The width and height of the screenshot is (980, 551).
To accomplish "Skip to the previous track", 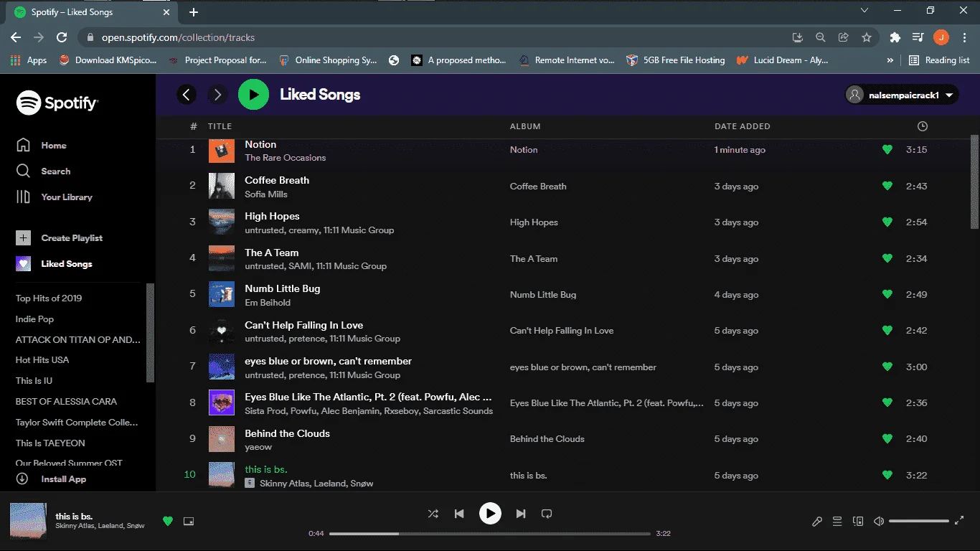I will coord(459,514).
